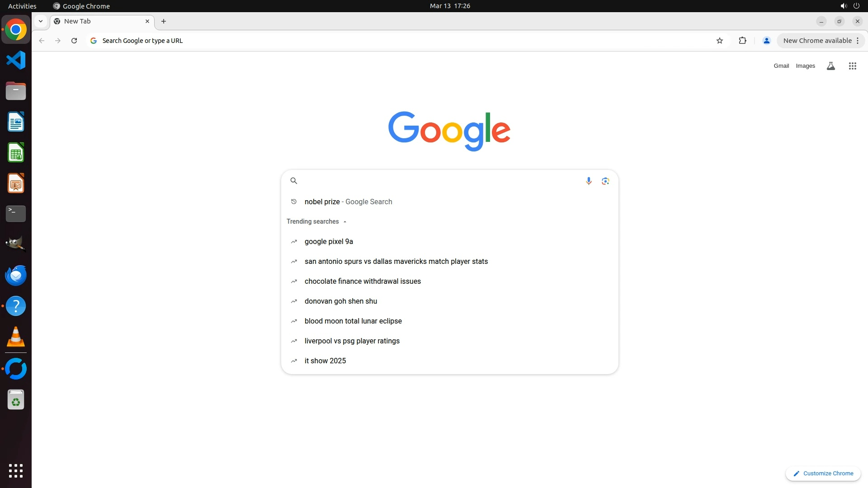Open Search Labs flask icon
The width and height of the screenshot is (868, 488).
pos(830,66)
